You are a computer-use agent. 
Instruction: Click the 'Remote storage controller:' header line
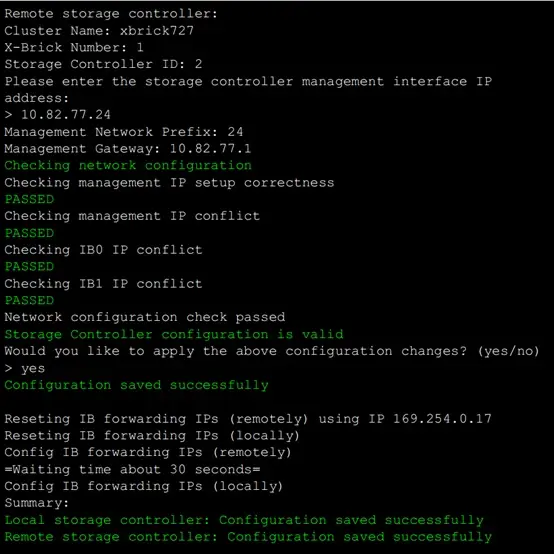111,14
